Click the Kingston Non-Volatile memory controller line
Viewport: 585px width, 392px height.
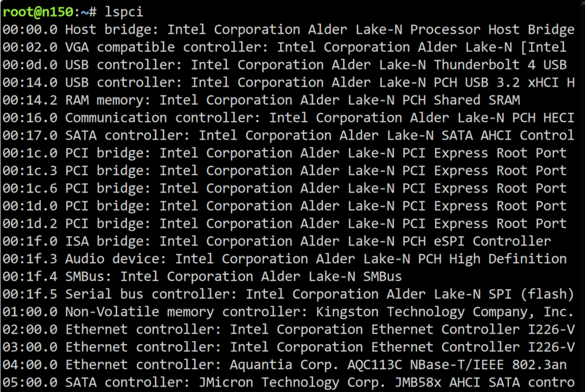click(x=288, y=312)
